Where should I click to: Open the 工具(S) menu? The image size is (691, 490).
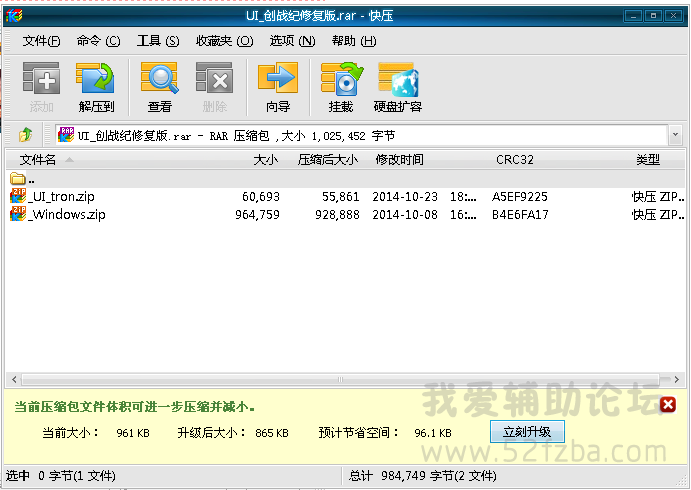coord(157,41)
